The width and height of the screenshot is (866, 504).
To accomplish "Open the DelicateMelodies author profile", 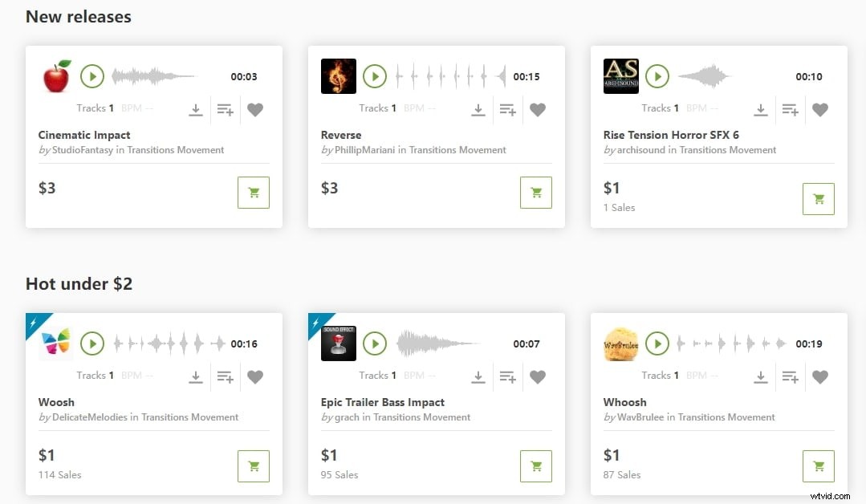I will [x=89, y=417].
